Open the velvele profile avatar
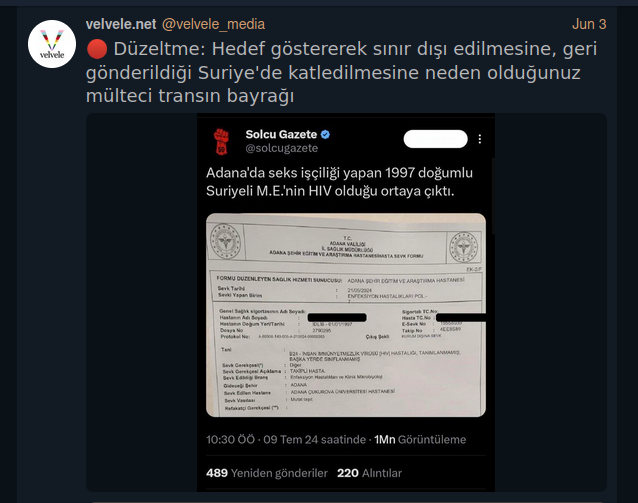The height and width of the screenshot is (503, 638). [52, 44]
